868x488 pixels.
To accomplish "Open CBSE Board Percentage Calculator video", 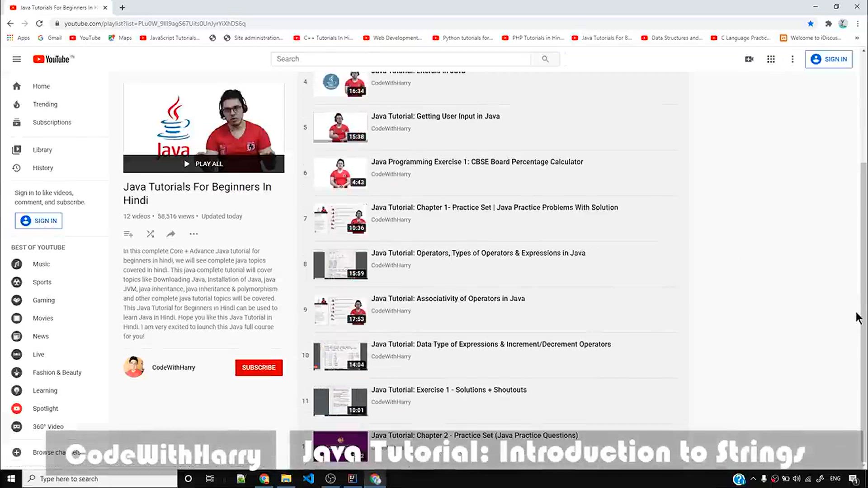I will [477, 162].
